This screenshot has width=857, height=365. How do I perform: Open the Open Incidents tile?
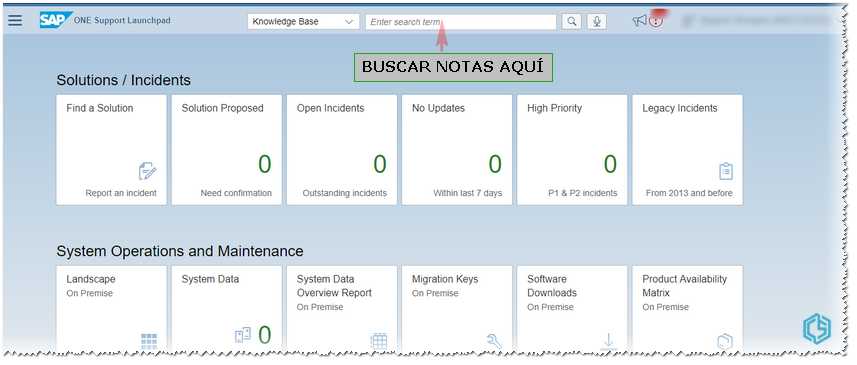point(342,150)
